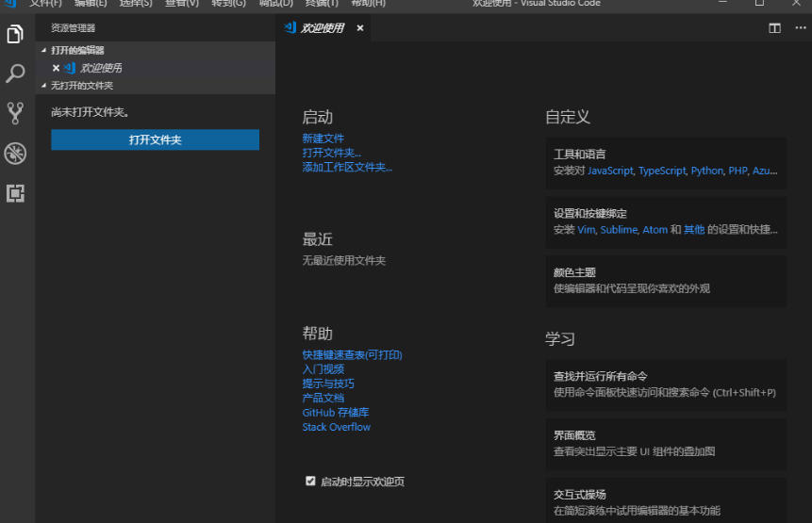Image resolution: width=812 pixels, height=523 pixels.
Task: Open the Explorer view in activity bar
Action: [15, 35]
